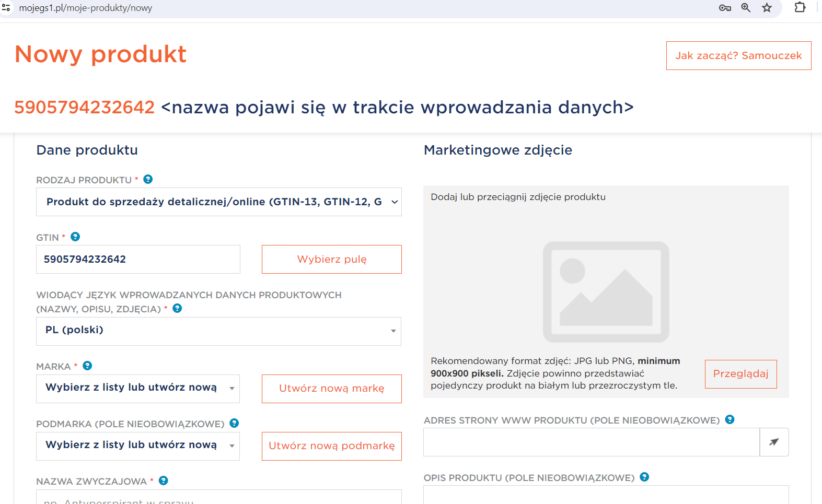Image resolution: width=822 pixels, height=504 pixels.
Task: Show help tooltip for Marka field
Action: pyautogui.click(x=87, y=366)
